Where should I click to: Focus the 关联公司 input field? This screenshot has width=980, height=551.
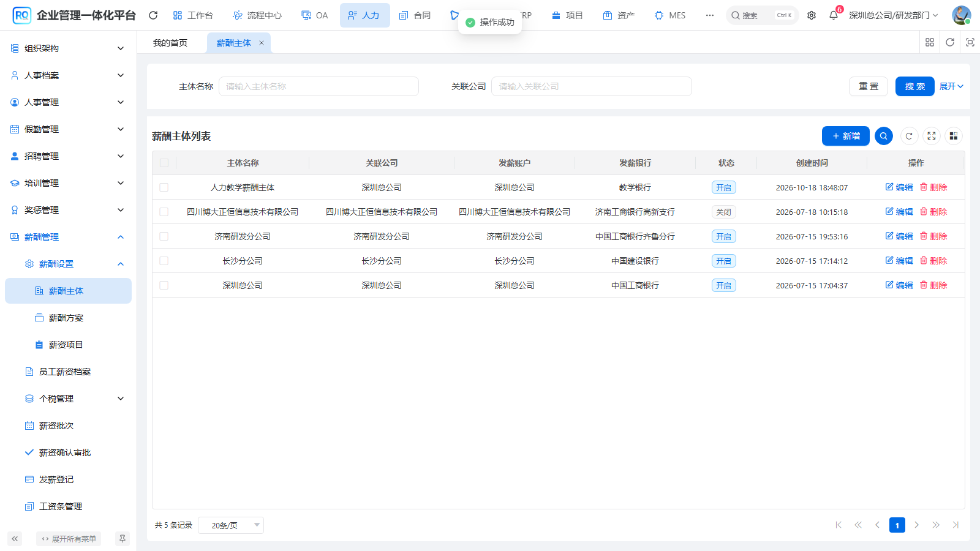pyautogui.click(x=592, y=86)
